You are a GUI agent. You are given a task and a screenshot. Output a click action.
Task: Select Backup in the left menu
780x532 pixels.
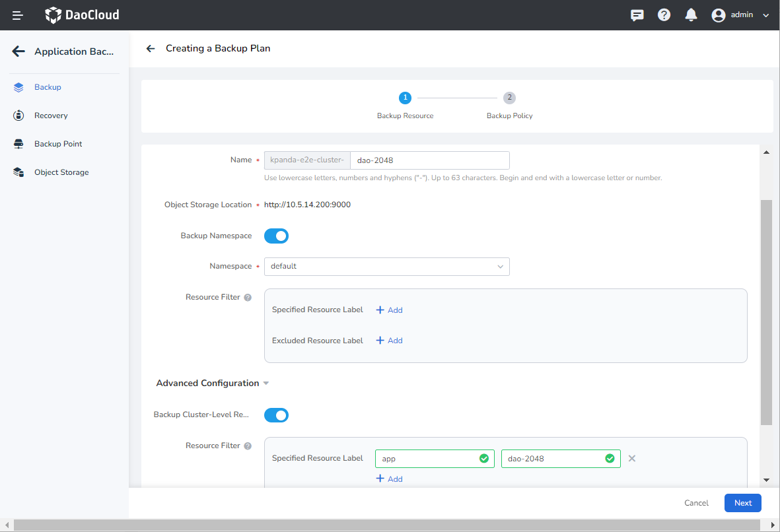pyautogui.click(x=48, y=86)
